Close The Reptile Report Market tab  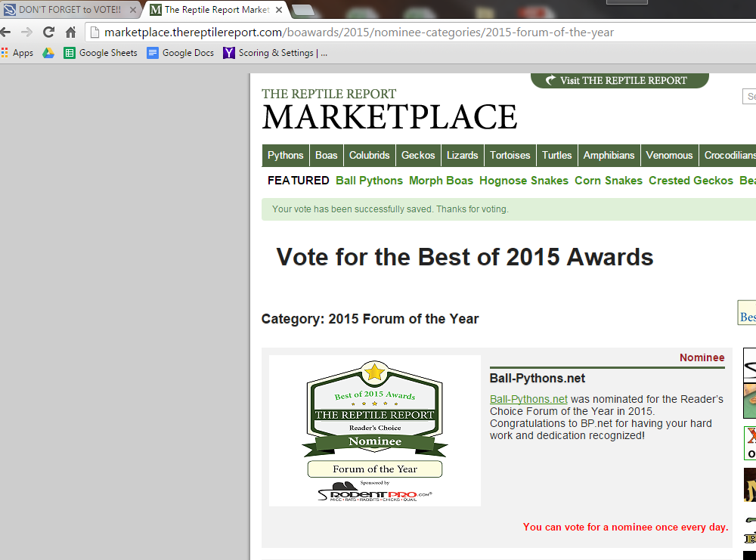pyautogui.click(x=279, y=10)
